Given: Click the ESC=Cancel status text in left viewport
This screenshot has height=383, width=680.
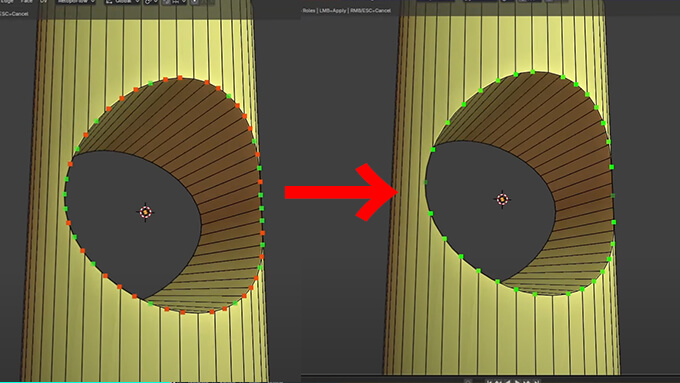Looking at the screenshot, I should (x=14, y=14).
